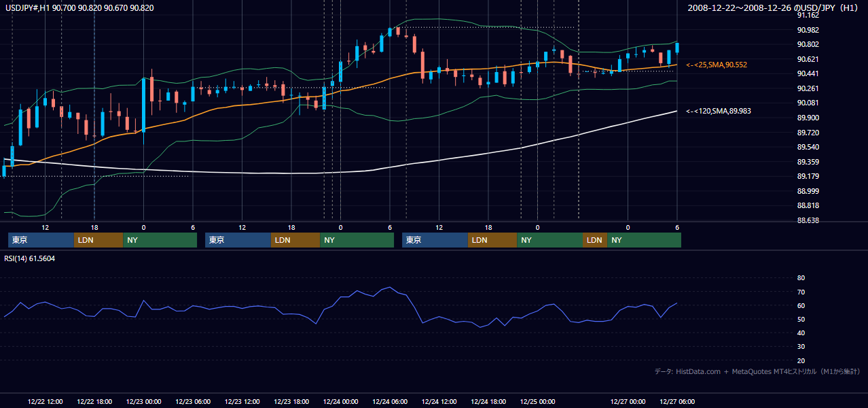Click the RSI(14) 61.5604 indicator label

30,258
